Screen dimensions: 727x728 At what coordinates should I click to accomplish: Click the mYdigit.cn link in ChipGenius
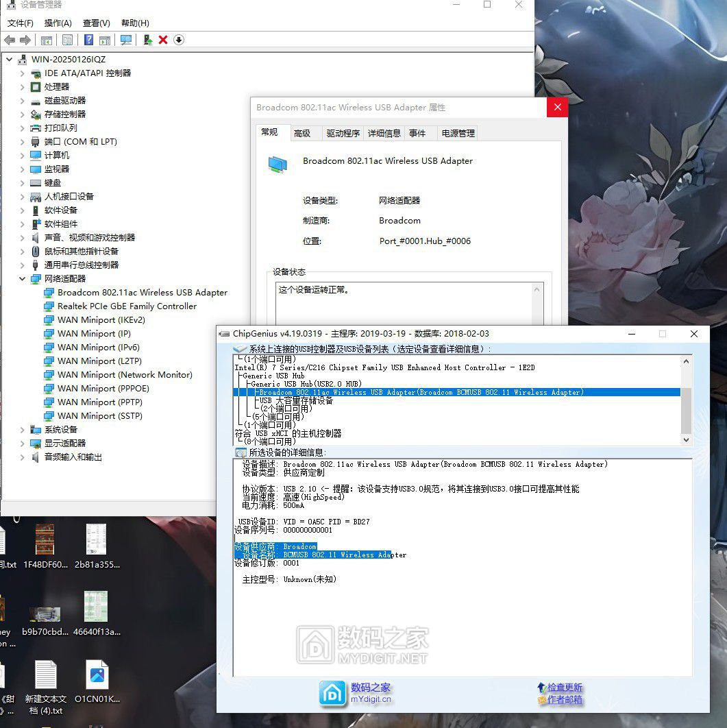(x=371, y=699)
